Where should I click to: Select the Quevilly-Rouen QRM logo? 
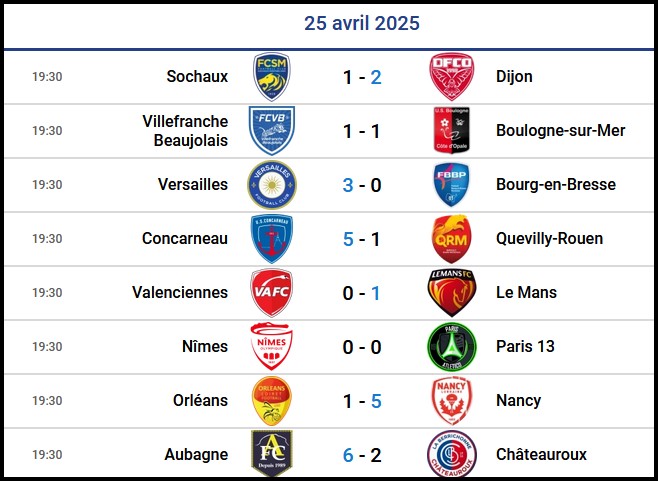coord(451,238)
